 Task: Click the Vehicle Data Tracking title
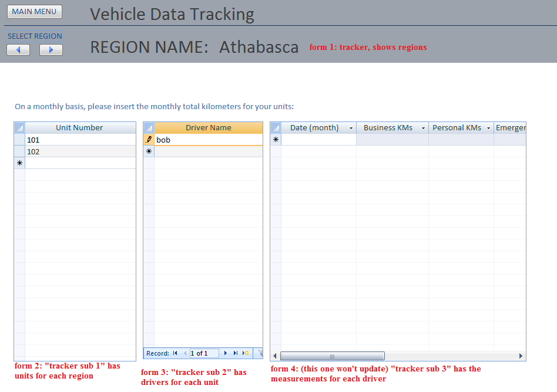(x=172, y=14)
